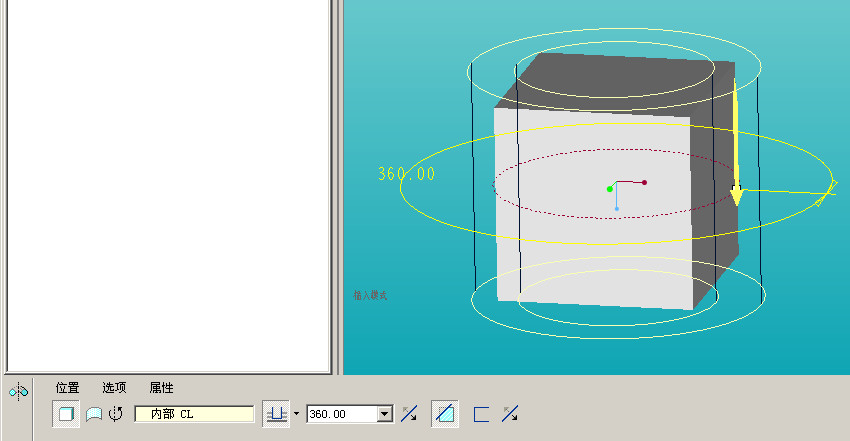850x441 pixels.
Task: Click the yellow 360.00 dimension in viewport
Action: point(407,174)
